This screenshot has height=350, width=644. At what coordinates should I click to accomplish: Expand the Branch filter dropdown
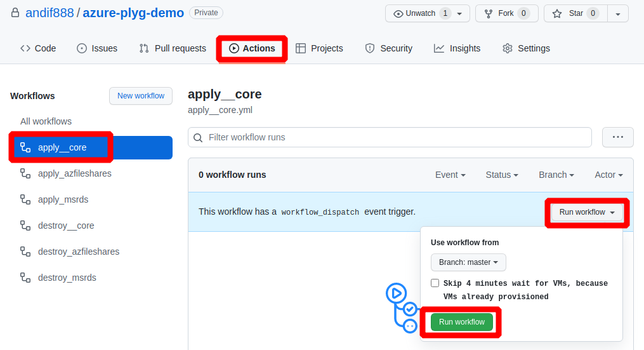pyautogui.click(x=556, y=175)
